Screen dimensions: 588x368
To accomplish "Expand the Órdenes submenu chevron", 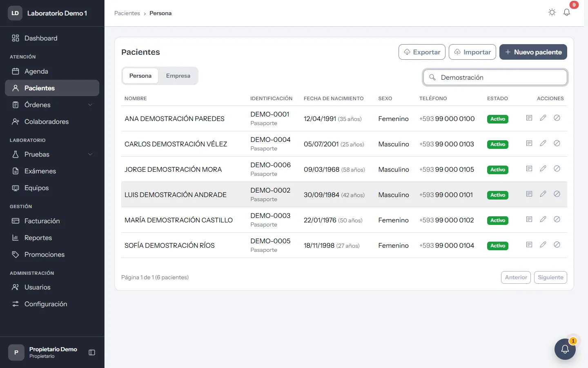I will pos(90,105).
